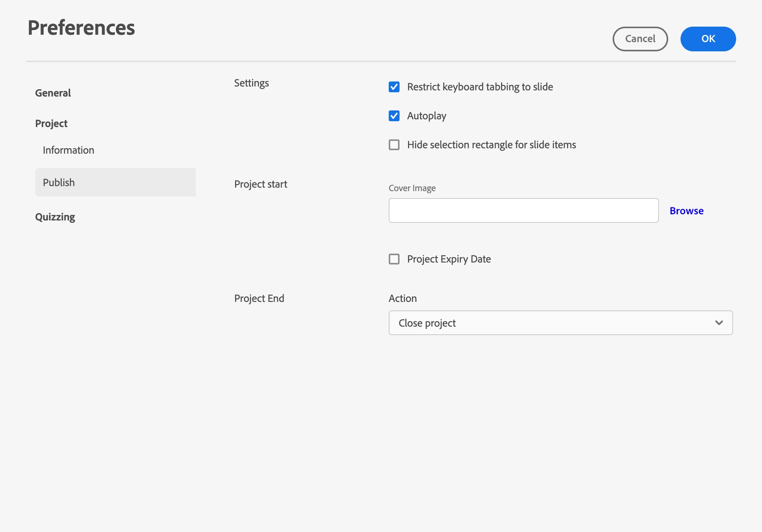This screenshot has width=762, height=532.
Task: Click the Action dropdown chevron arrow
Action: tap(719, 323)
